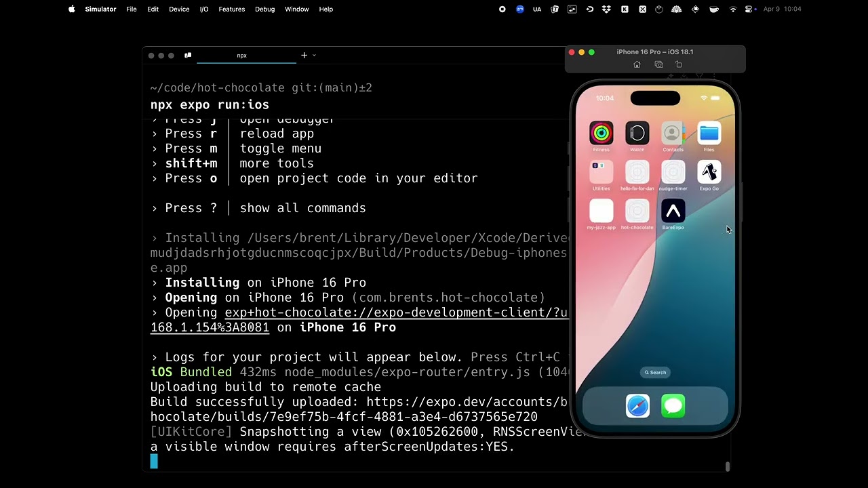This screenshot has width=868, height=488.
Task: Click the exp+hot-chocolate development client URL
Action: pyautogui.click(x=397, y=312)
